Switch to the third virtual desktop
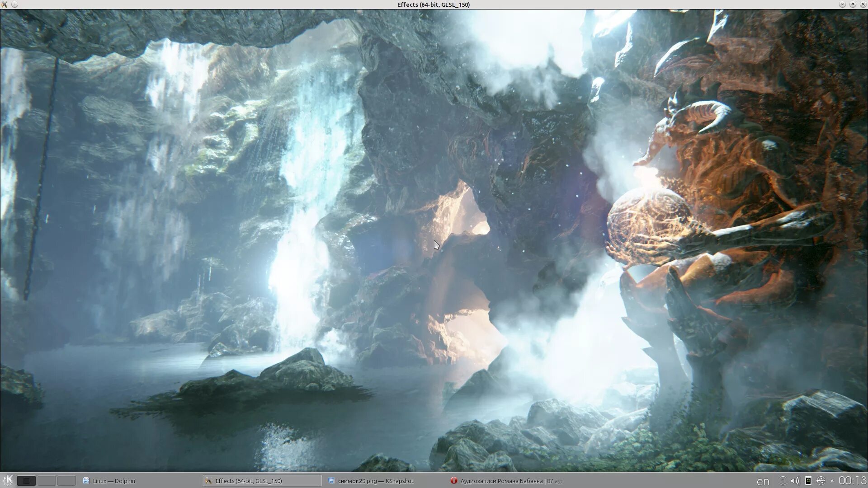868x488 pixels. tap(66, 481)
